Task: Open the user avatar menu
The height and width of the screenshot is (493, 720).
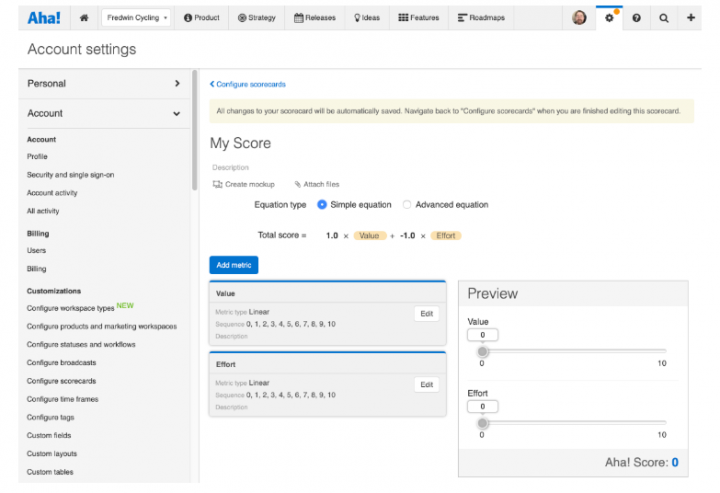Action: click(580, 18)
